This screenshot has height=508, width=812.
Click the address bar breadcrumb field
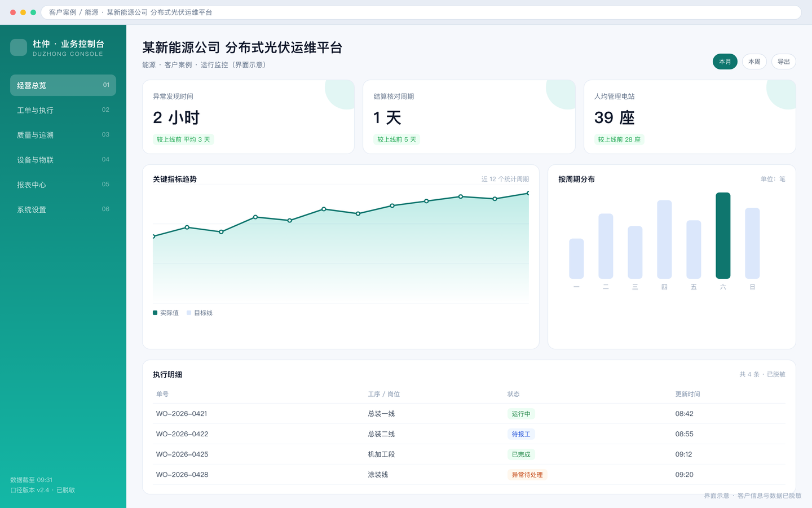(421, 12)
